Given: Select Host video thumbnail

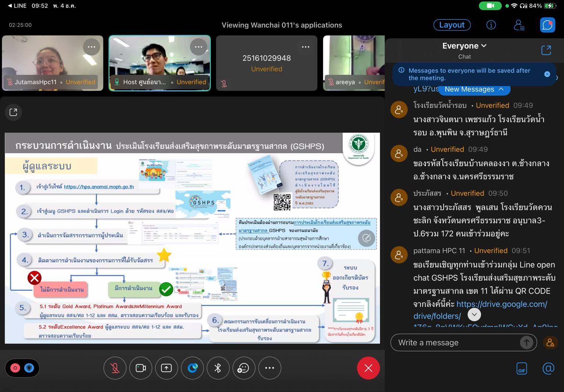Looking at the screenshot, I should 160,63.
